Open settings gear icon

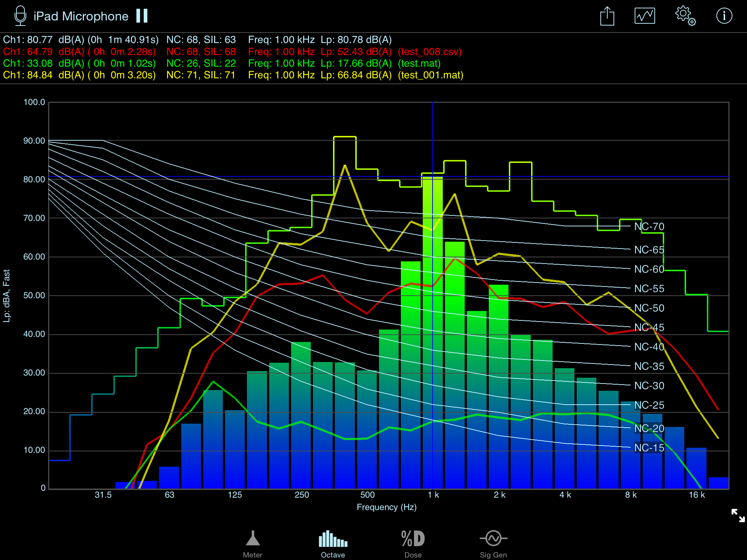pos(685,16)
